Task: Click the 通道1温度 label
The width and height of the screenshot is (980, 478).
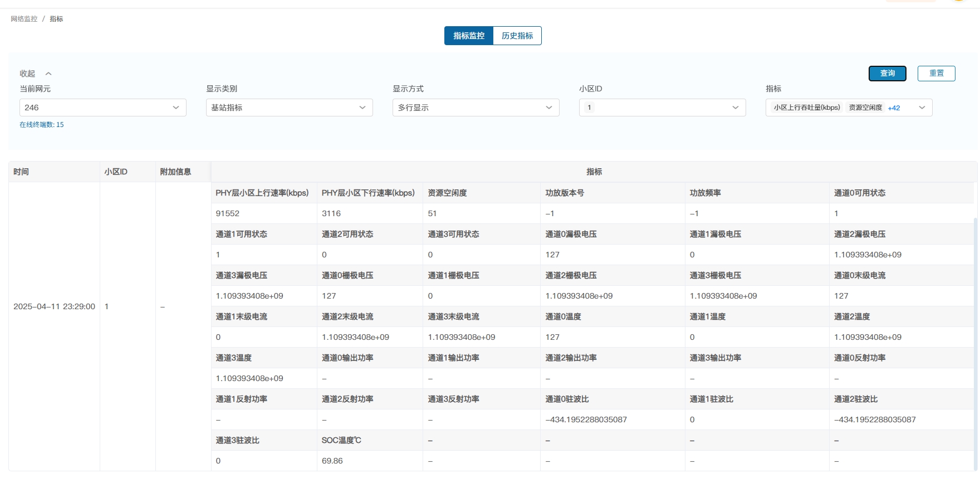Action: 708,316
